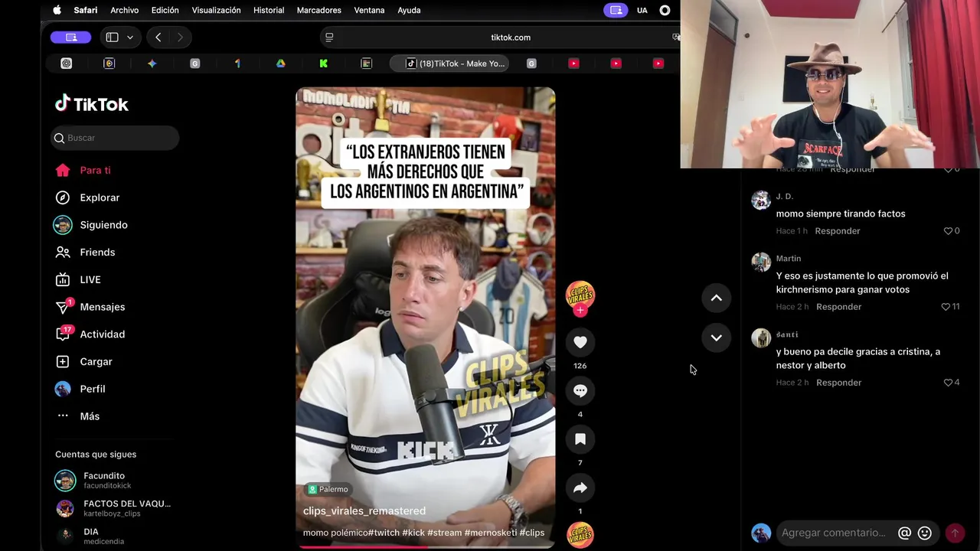Click the TikTok logo
This screenshot has width=980, height=551.
92,104
